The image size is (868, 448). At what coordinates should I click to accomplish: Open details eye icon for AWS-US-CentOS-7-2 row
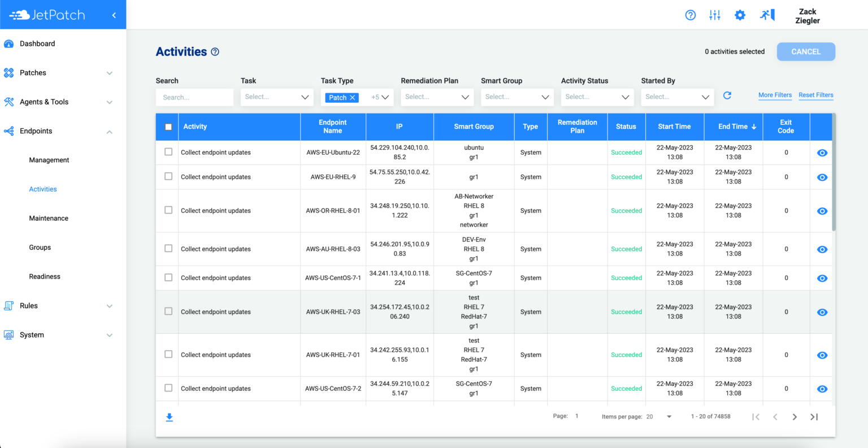822,389
